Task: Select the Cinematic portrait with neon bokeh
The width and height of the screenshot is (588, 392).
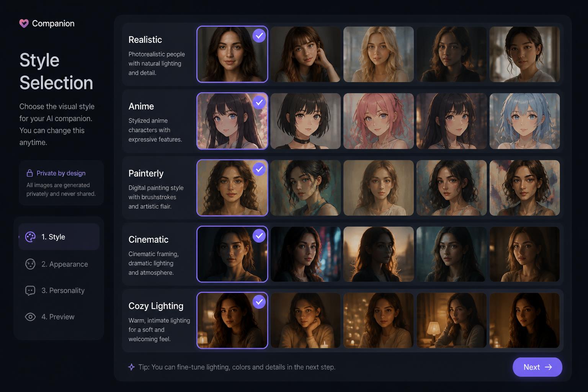Action: [x=305, y=254]
